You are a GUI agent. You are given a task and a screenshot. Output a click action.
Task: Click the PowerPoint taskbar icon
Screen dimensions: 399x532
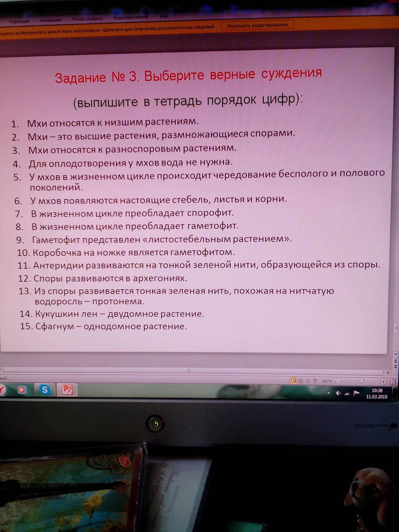pyautogui.click(x=67, y=389)
